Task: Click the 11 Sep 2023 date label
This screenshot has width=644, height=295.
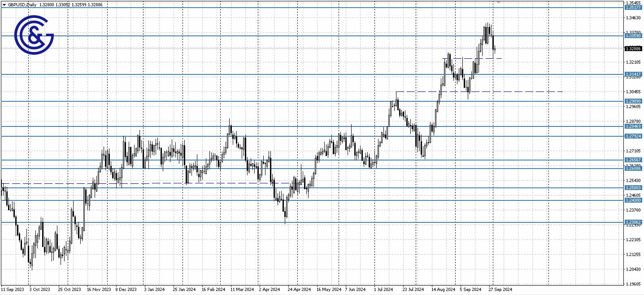Action: click(13, 289)
